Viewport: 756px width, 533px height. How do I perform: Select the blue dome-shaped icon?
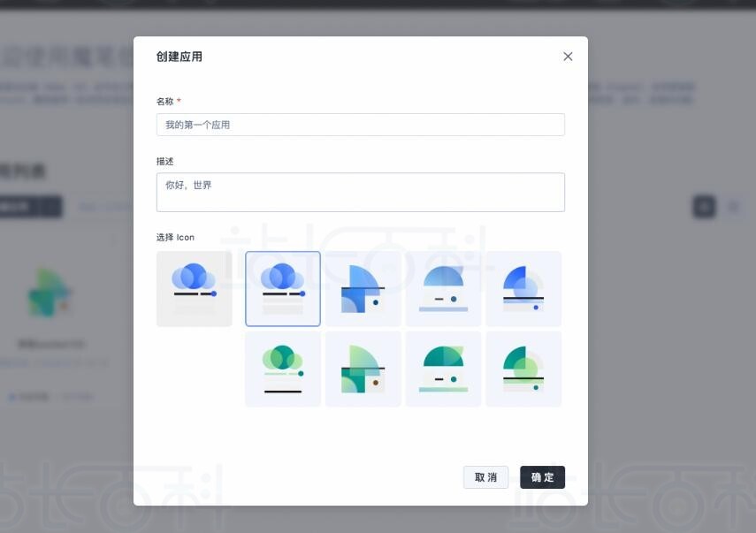tap(443, 288)
